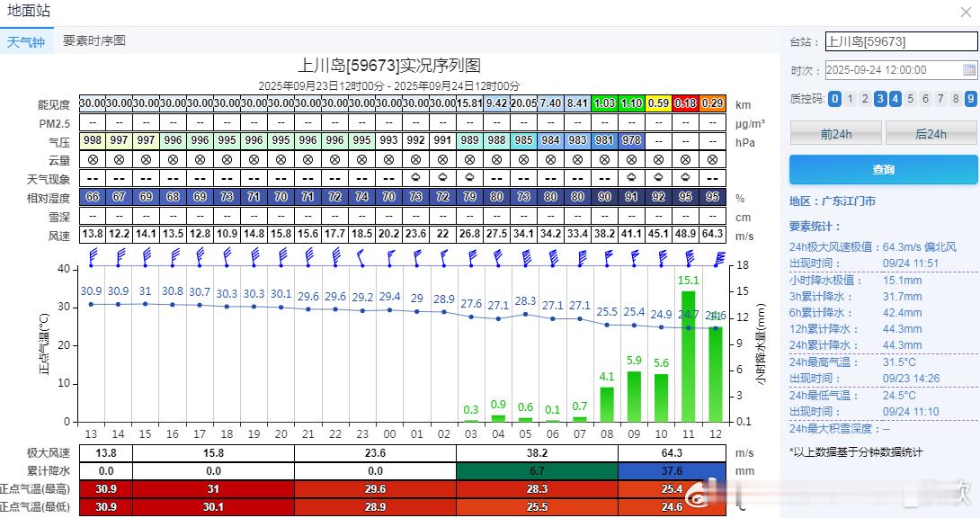Toggle quality control code 8
Screen dimensions: 980x518
955,98
